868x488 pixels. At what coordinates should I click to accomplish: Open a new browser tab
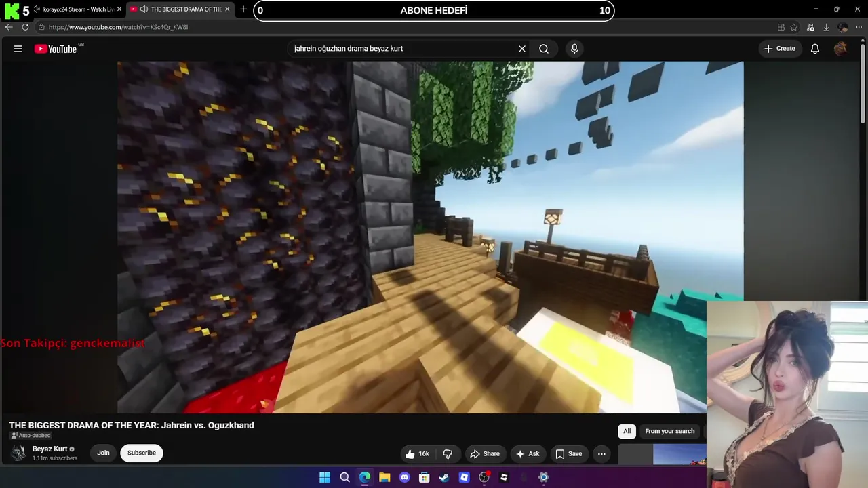pos(243,9)
